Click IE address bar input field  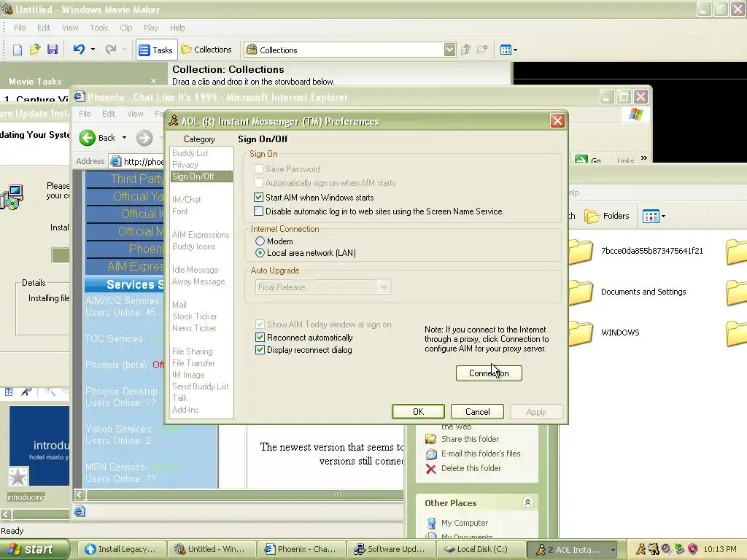point(138,161)
